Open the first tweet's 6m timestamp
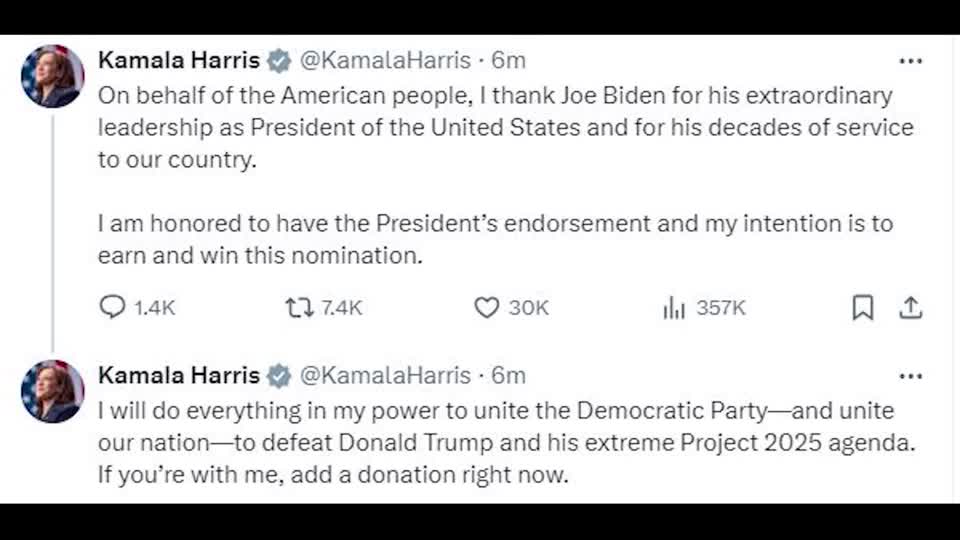 pyautogui.click(x=508, y=61)
